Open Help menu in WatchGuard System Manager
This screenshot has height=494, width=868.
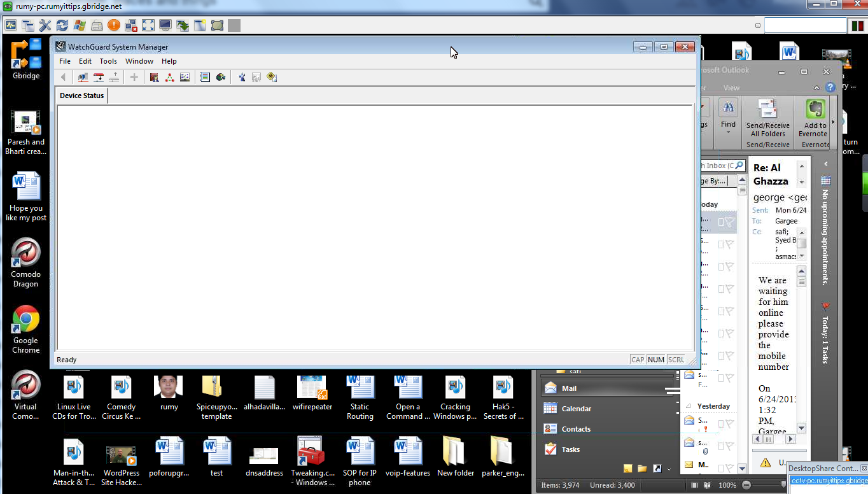pos(169,61)
